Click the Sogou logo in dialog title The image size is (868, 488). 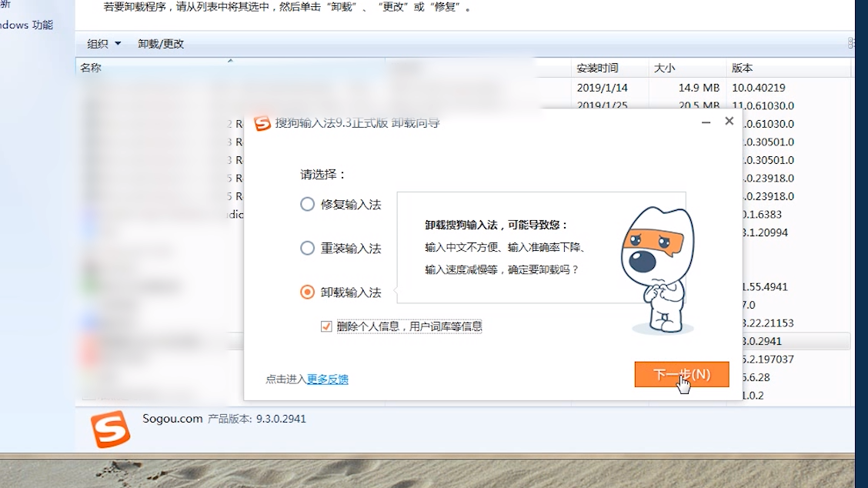tap(262, 123)
